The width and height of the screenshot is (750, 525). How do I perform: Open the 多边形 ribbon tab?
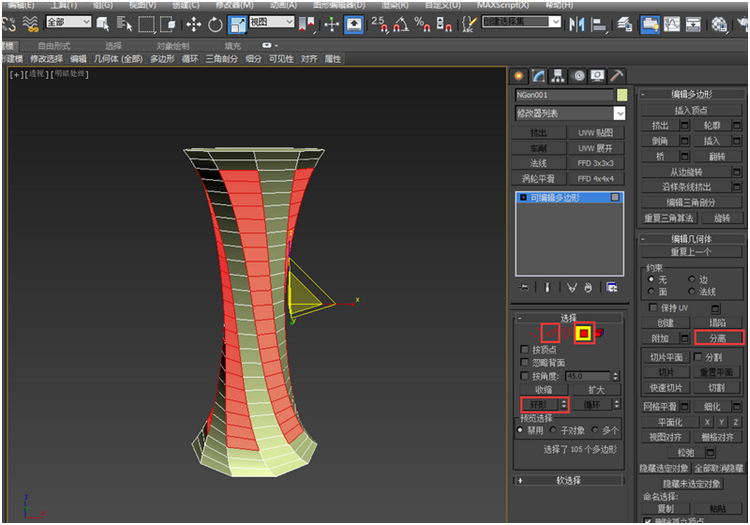[x=161, y=59]
